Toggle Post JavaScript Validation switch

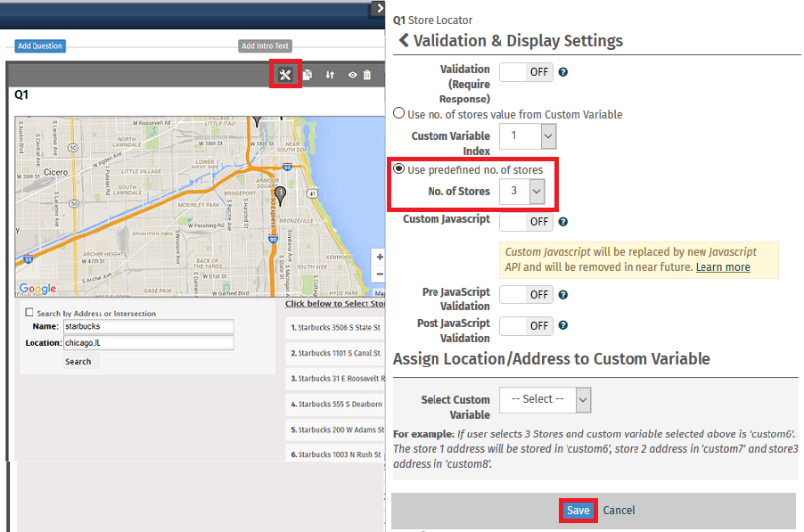click(x=526, y=325)
